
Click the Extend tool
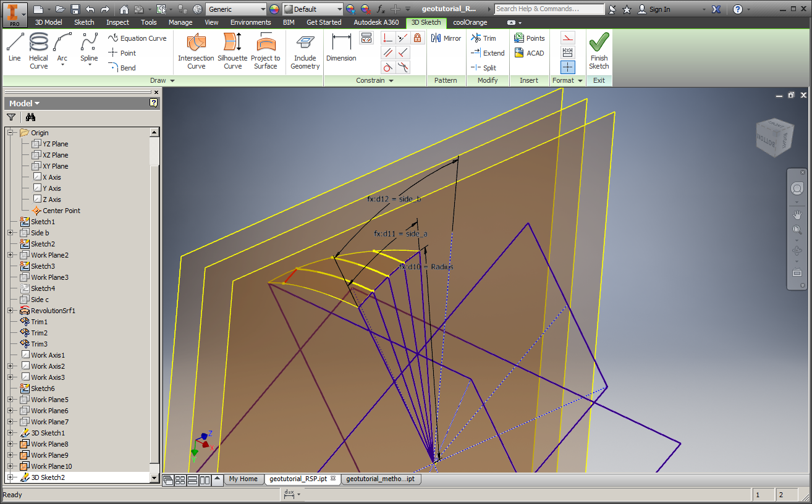coord(488,53)
